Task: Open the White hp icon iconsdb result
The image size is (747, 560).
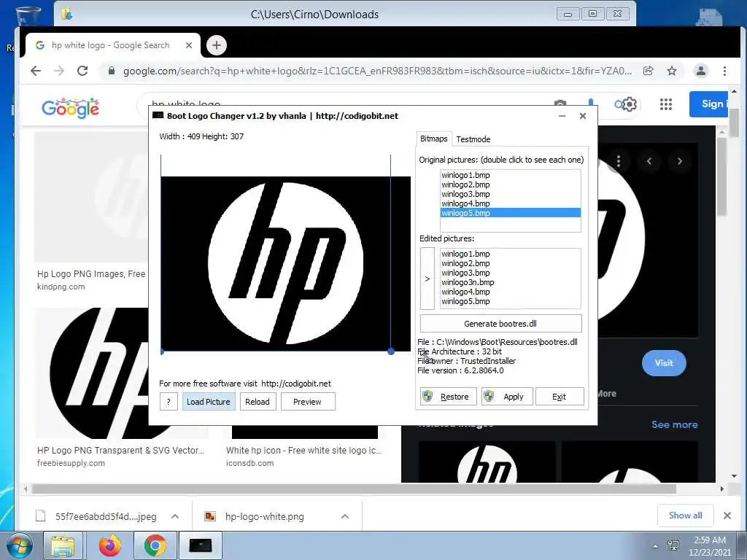Action: (304, 451)
